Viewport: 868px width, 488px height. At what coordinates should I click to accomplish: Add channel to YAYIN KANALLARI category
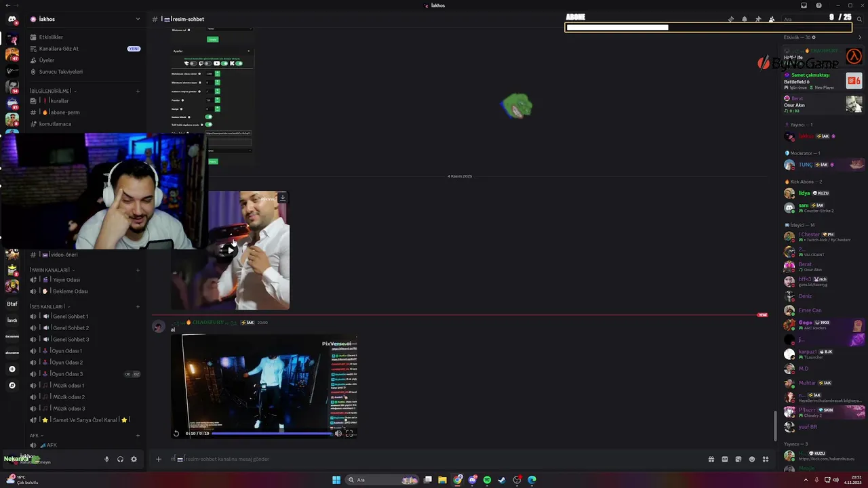pyautogui.click(x=138, y=270)
